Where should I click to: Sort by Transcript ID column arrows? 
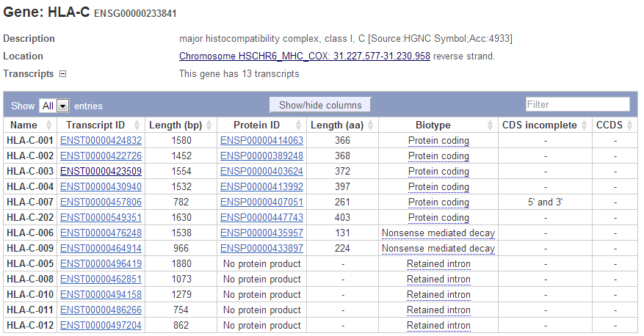[x=139, y=125]
